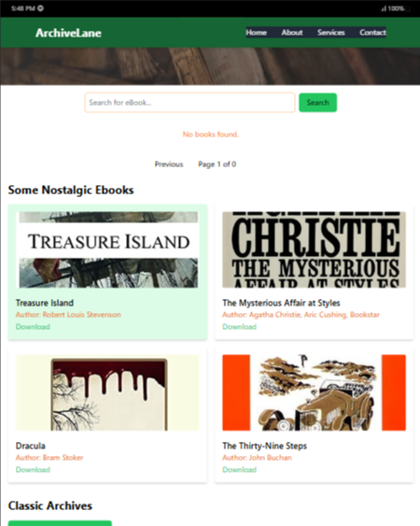Click the green Search button
420x526 pixels.
tap(317, 103)
